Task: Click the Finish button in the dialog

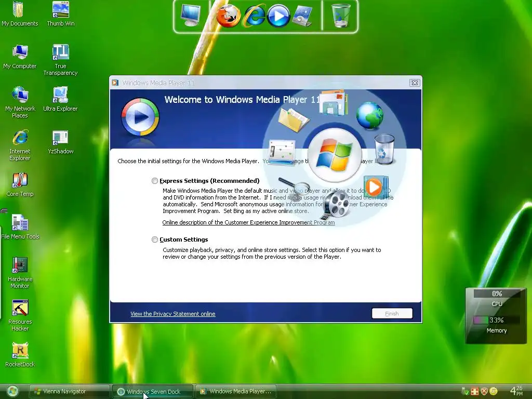Action: pyautogui.click(x=392, y=313)
